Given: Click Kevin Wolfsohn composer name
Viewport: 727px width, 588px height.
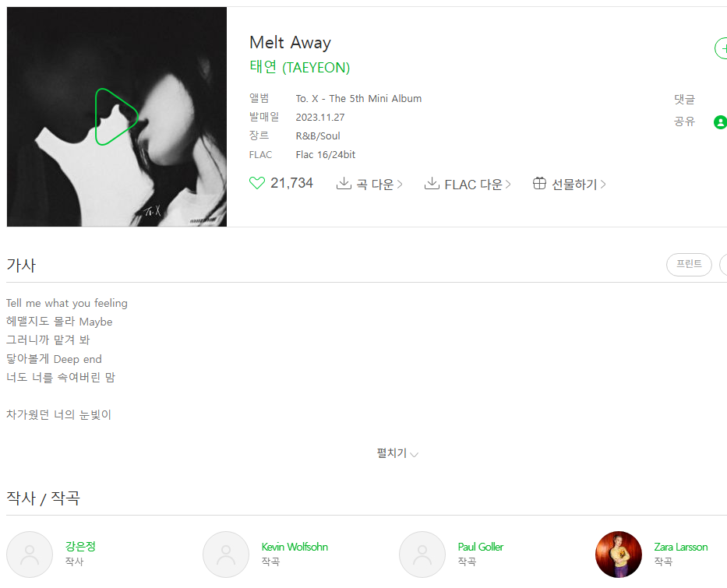Looking at the screenshot, I should [x=295, y=547].
